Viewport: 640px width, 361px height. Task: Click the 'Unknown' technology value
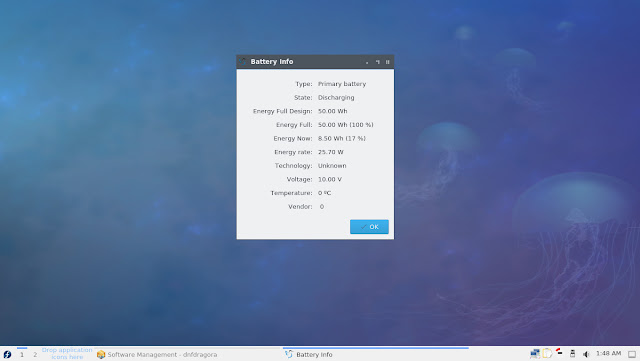click(x=332, y=165)
